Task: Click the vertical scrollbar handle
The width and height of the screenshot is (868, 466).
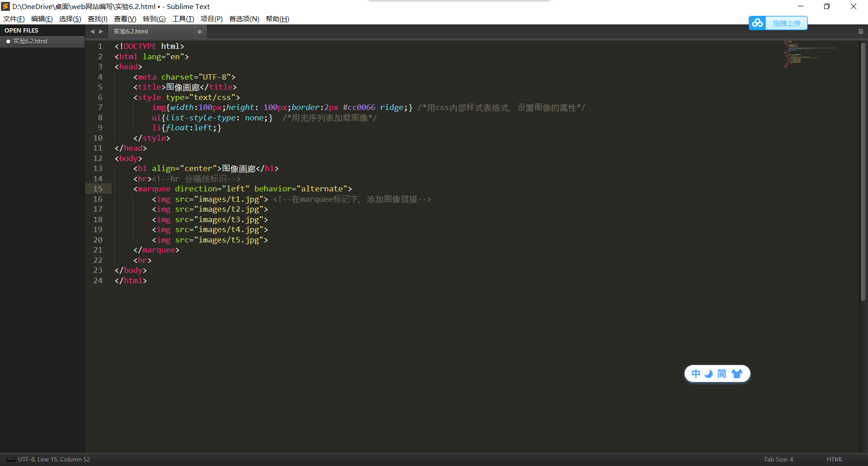Action: 863,172
